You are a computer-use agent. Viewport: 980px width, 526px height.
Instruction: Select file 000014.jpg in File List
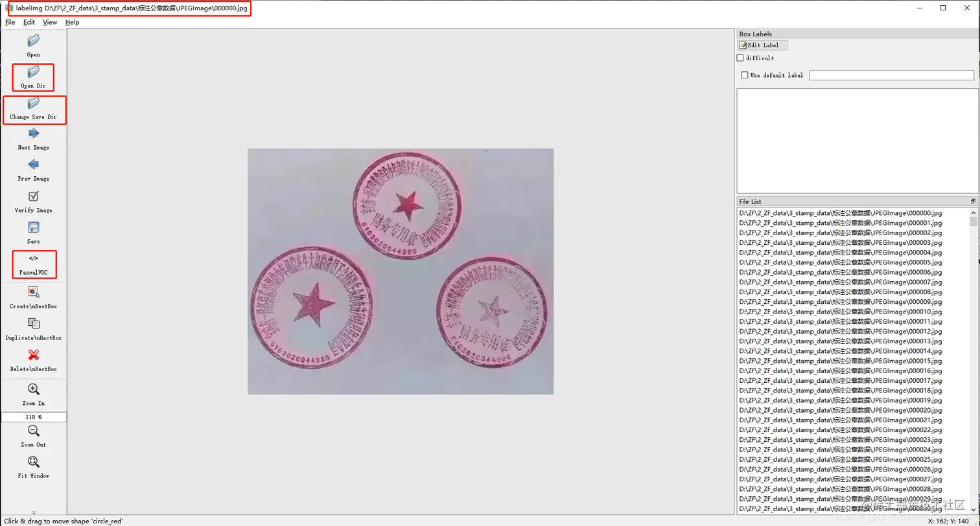tap(841, 351)
